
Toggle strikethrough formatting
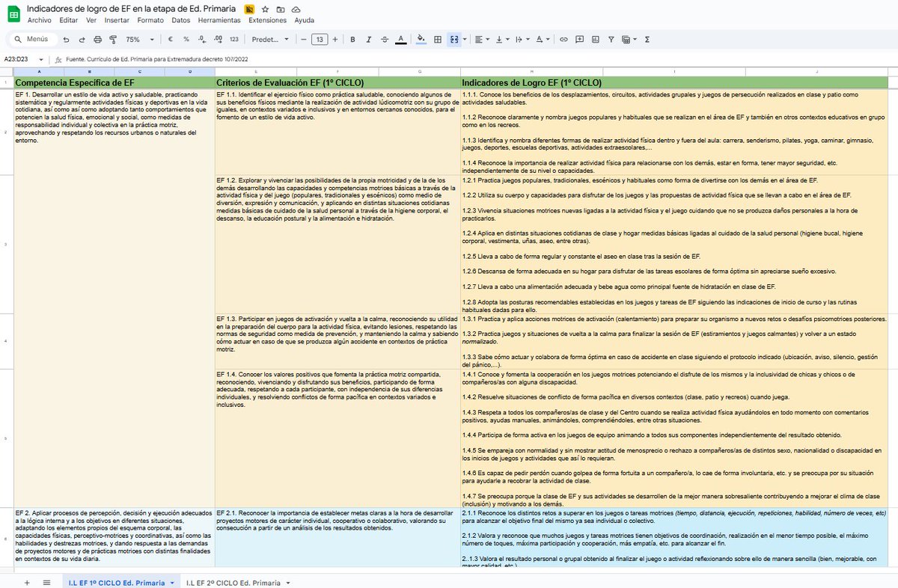tap(384, 39)
